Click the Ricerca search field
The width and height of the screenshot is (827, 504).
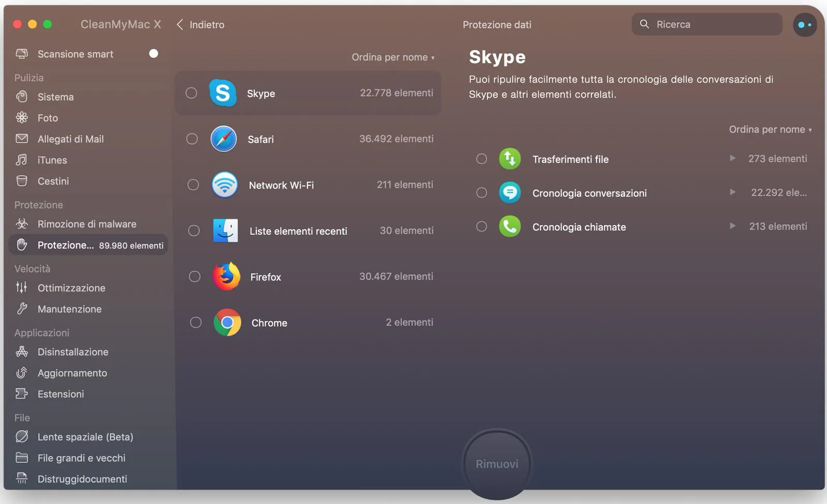pos(707,24)
